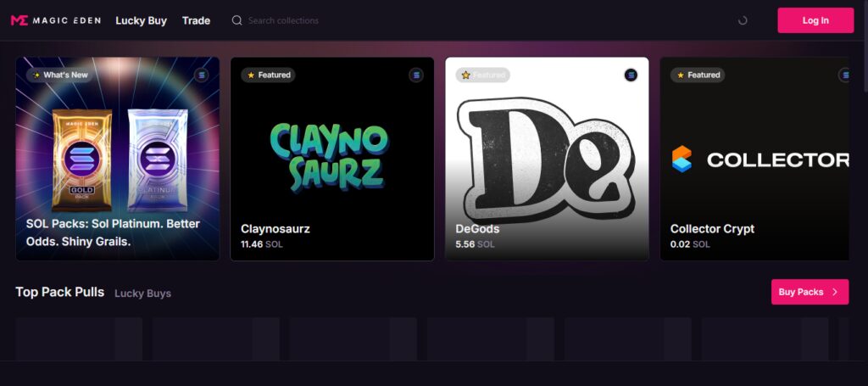Focus the Search collections field

tap(283, 20)
